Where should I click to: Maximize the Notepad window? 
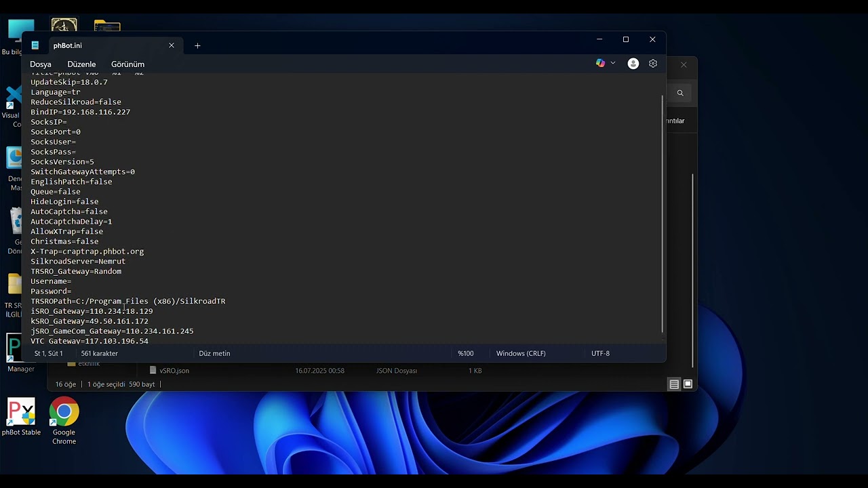coord(626,39)
